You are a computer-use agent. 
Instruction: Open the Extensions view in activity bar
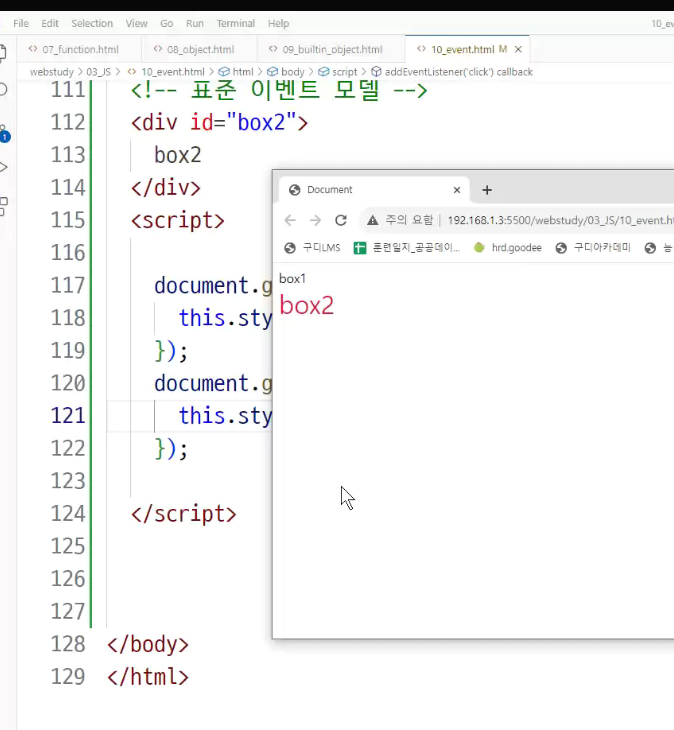(x=4, y=206)
